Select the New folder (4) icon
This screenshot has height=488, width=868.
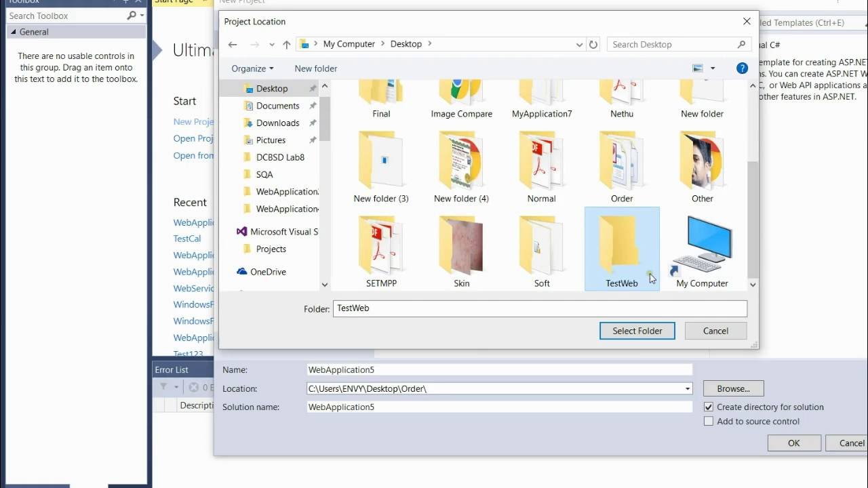[462, 167]
